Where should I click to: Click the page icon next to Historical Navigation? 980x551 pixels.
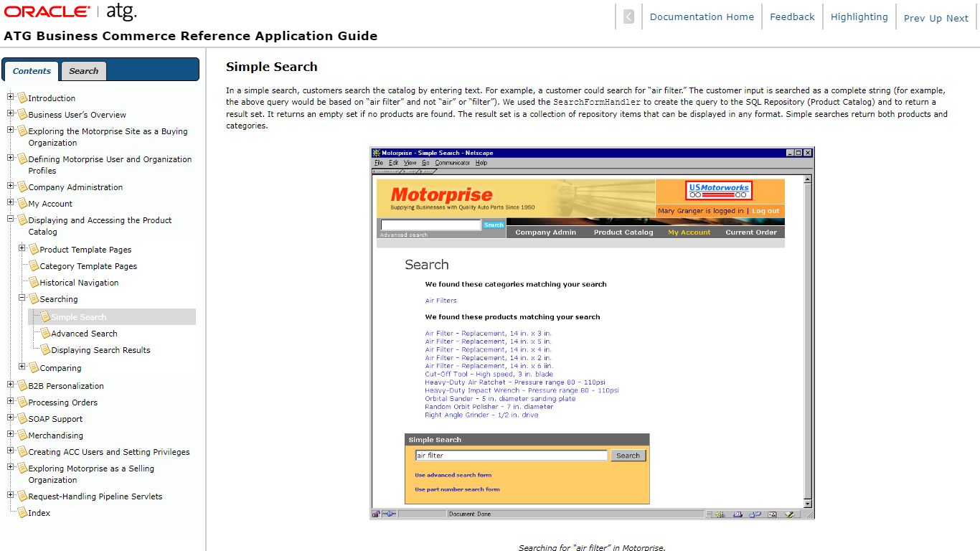click(x=34, y=282)
